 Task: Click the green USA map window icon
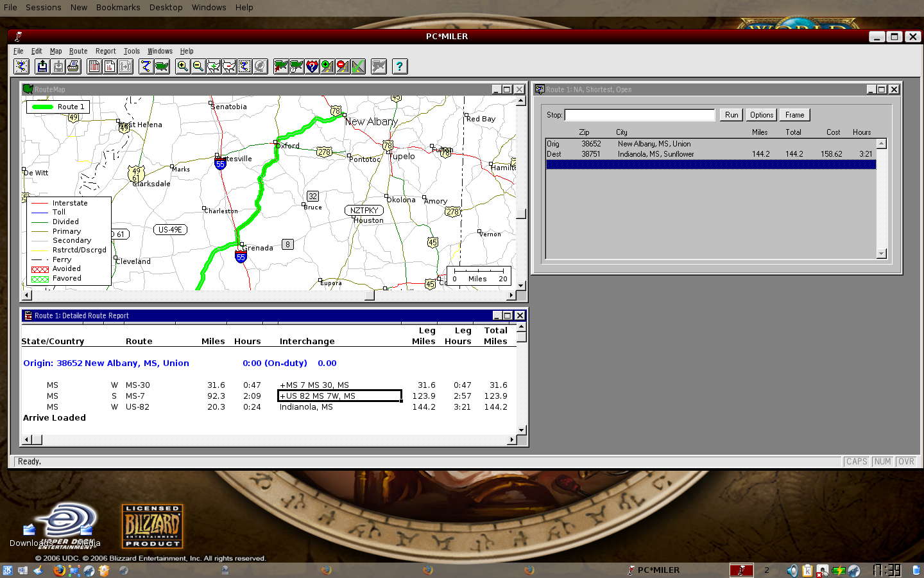(162, 66)
